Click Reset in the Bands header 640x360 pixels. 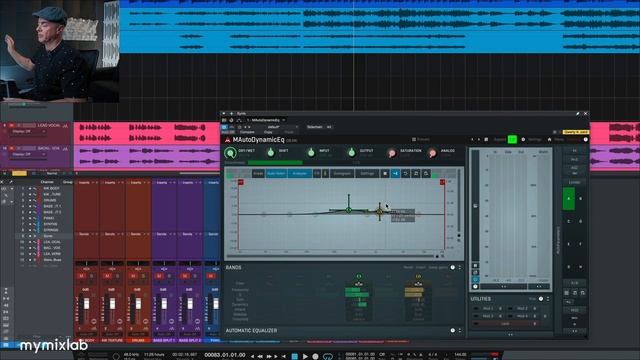[408, 267]
